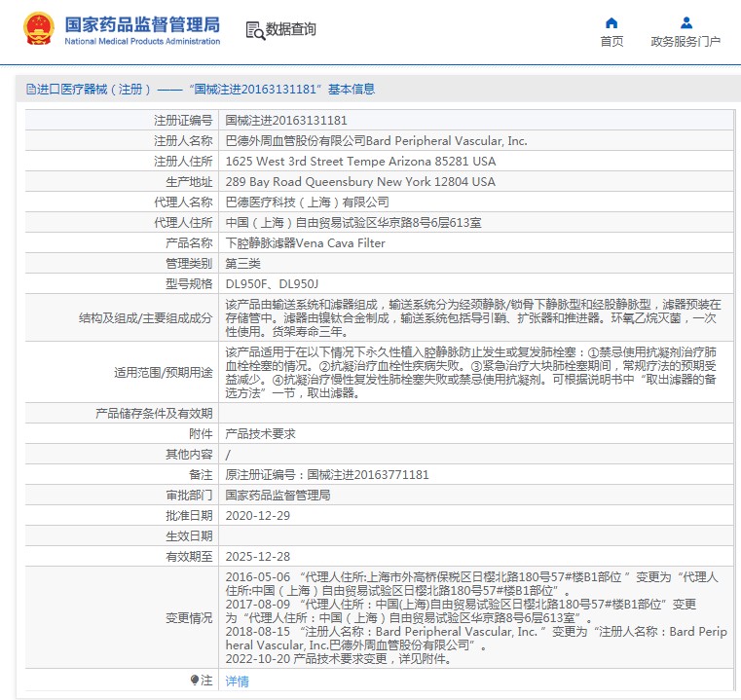Click the 管理类别 row label
The width and height of the screenshot is (741, 700).
pos(189,263)
